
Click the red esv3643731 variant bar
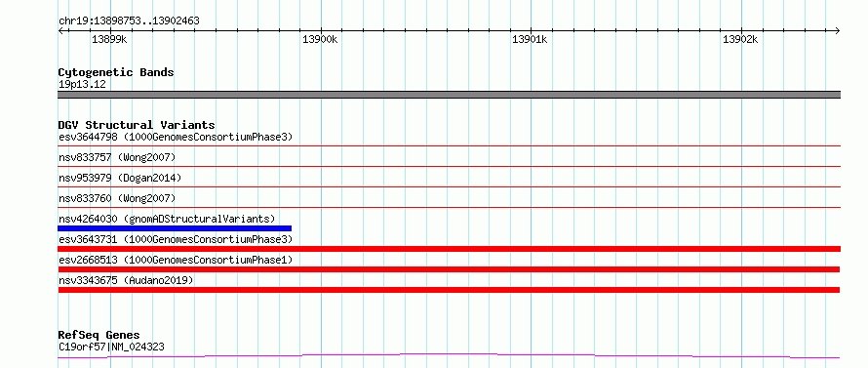point(449,249)
